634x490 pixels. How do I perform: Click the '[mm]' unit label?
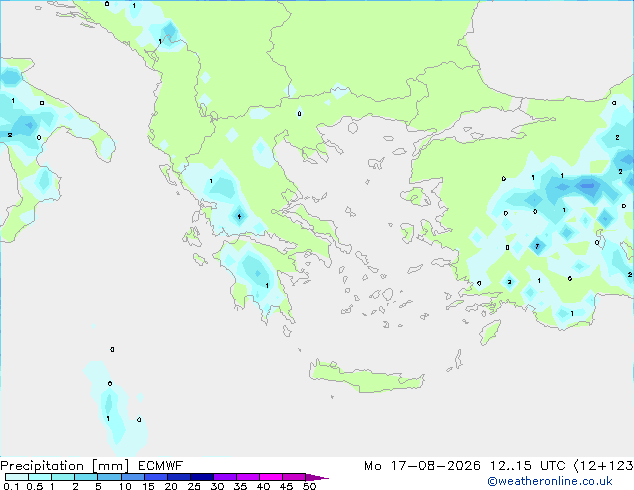pos(110,466)
